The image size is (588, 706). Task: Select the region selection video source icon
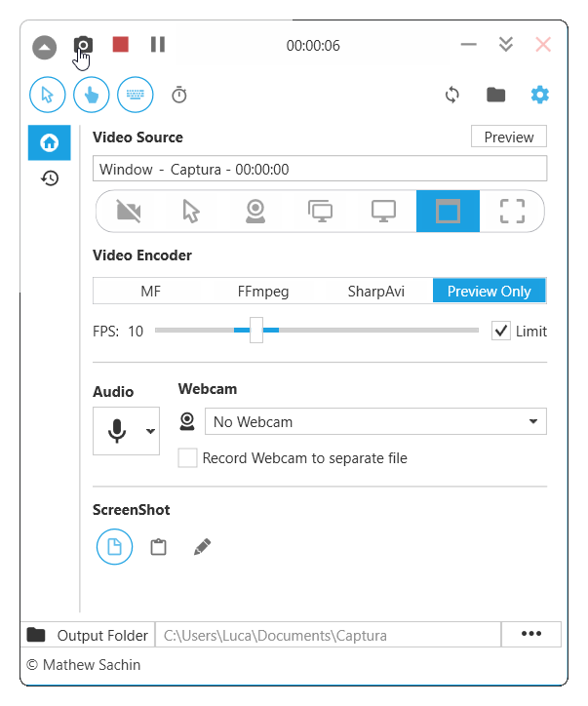pos(512,212)
